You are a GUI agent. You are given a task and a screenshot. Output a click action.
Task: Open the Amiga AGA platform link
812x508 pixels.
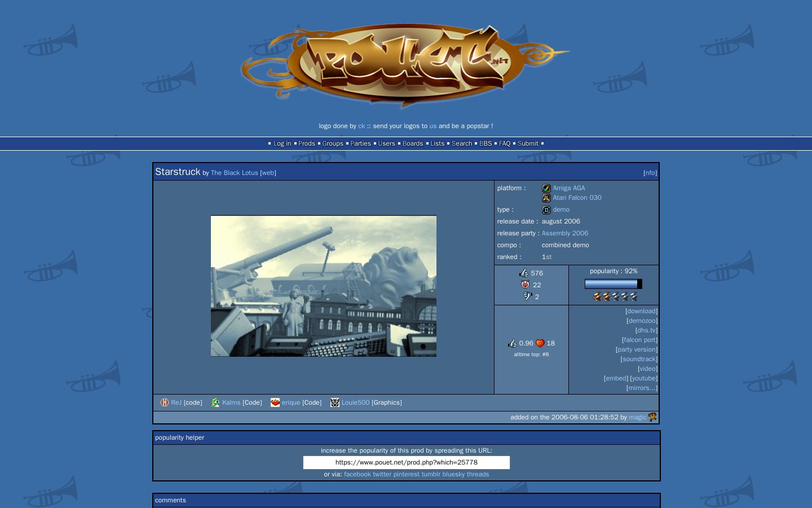[569, 188]
